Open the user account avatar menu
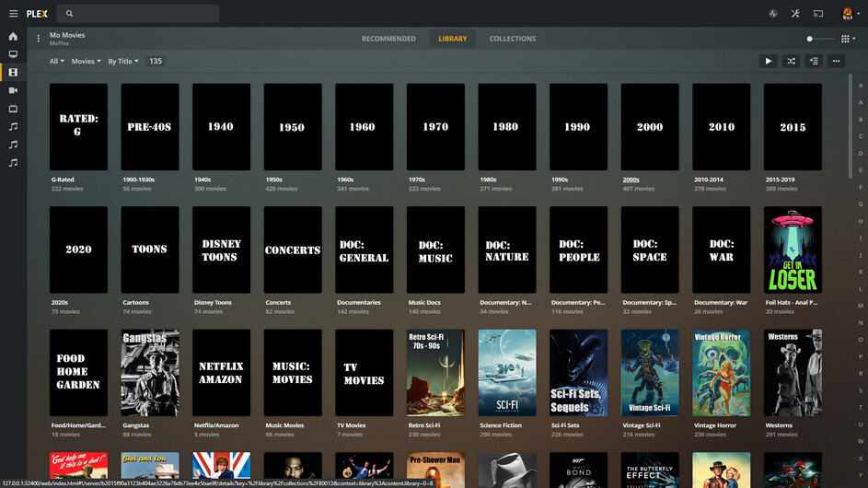Image resolution: width=868 pixels, height=488 pixels. 850,13
